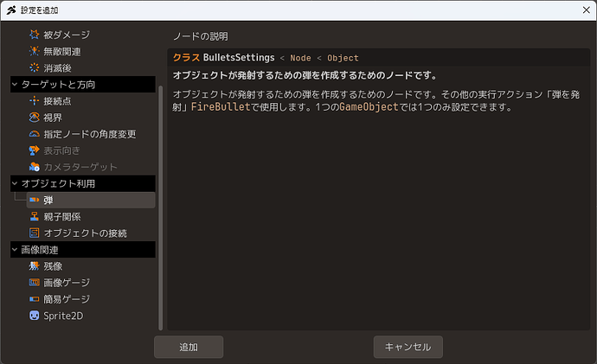Click the 残像 afterimage icon

coord(35,266)
